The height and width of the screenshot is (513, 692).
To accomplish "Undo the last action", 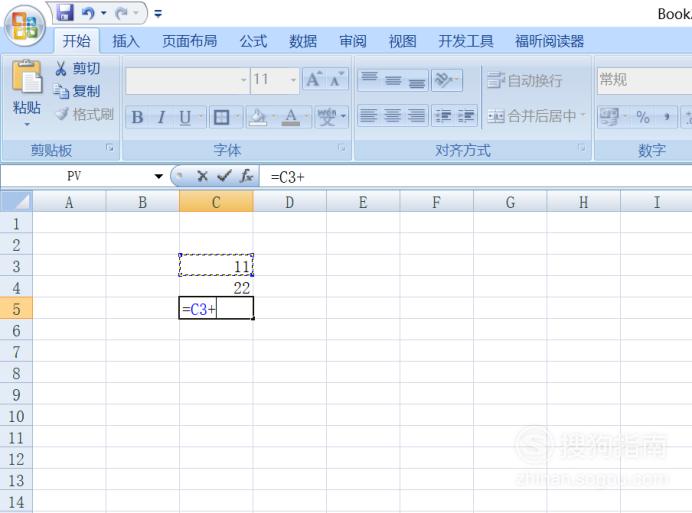I will [x=88, y=13].
